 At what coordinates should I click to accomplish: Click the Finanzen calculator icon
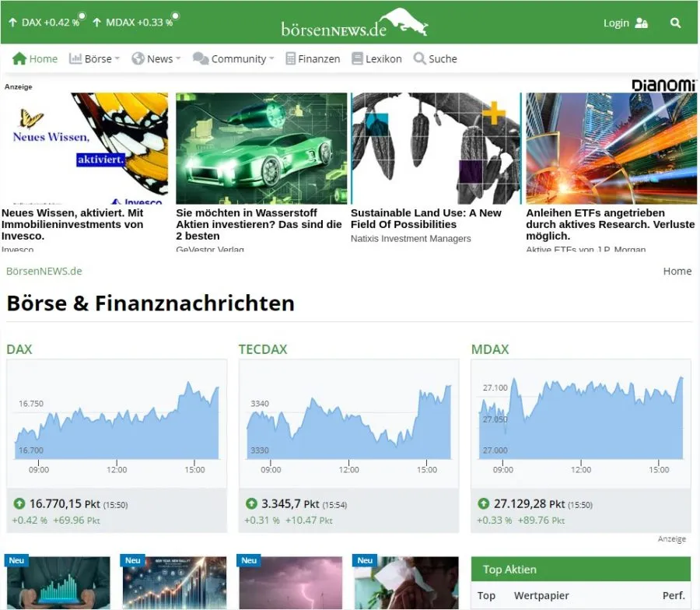(x=290, y=58)
